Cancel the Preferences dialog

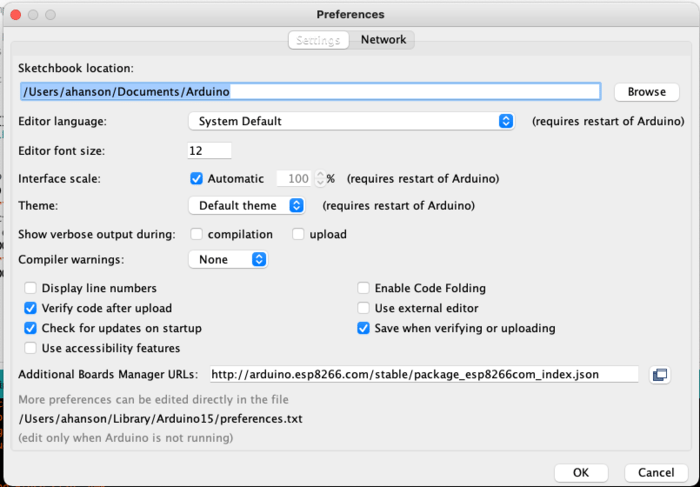656,473
